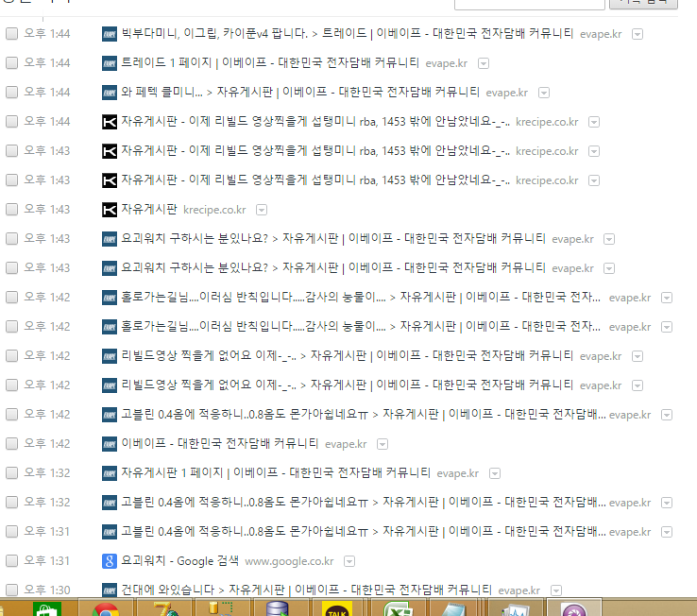Click the 오후 1:30 timestamp

click(x=46, y=590)
